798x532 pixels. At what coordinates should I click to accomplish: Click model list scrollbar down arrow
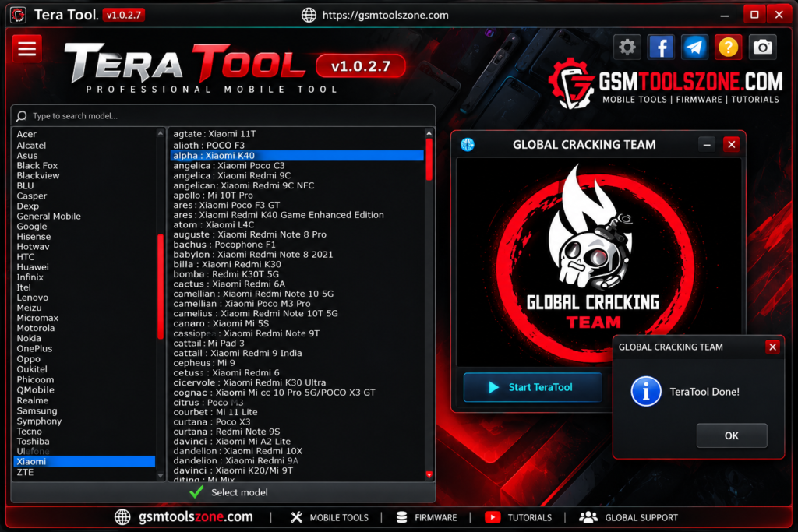(x=429, y=475)
